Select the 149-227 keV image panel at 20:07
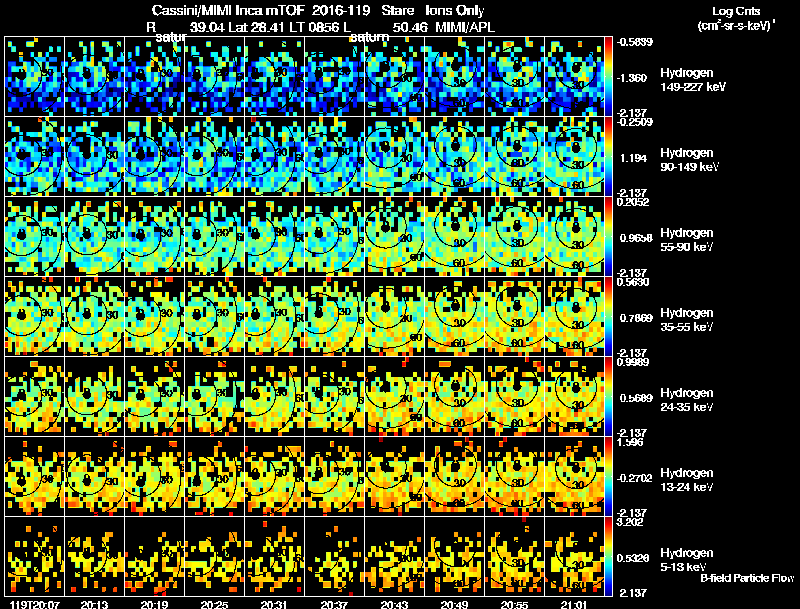 34,77
